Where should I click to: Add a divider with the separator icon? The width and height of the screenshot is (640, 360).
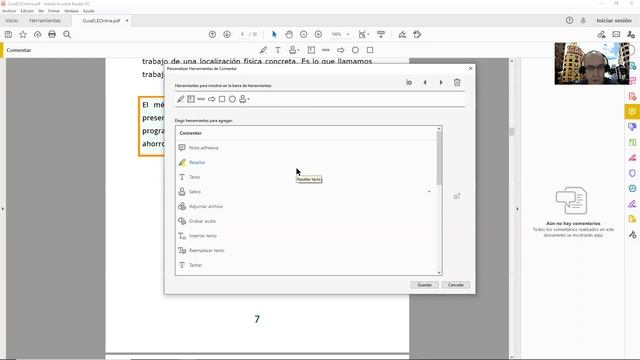click(409, 82)
